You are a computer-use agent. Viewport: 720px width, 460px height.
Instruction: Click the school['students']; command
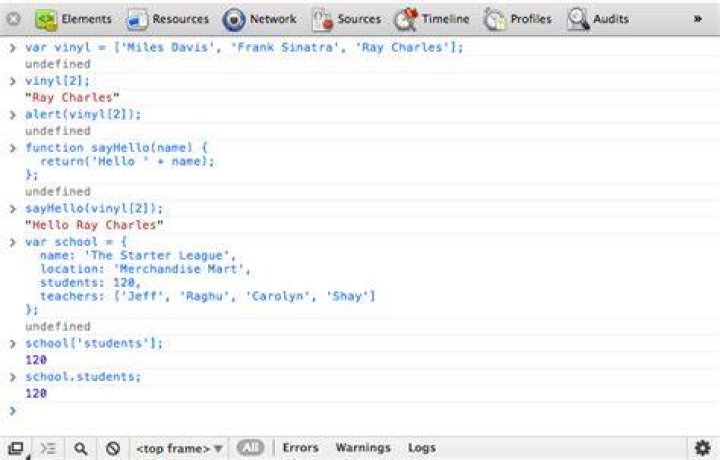[94, 343]
